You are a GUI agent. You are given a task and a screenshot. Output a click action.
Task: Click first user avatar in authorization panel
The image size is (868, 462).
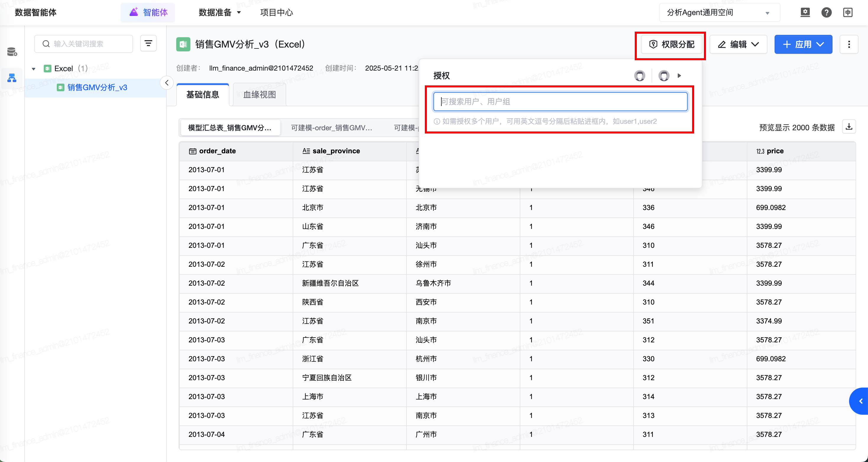point(640,76)
